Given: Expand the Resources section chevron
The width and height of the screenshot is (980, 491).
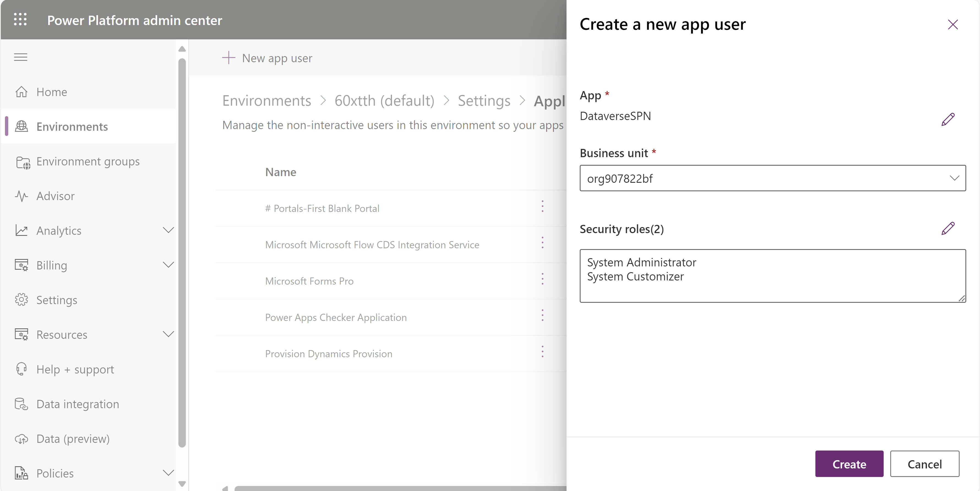Looking at the screenshot, I should [168, 334].
